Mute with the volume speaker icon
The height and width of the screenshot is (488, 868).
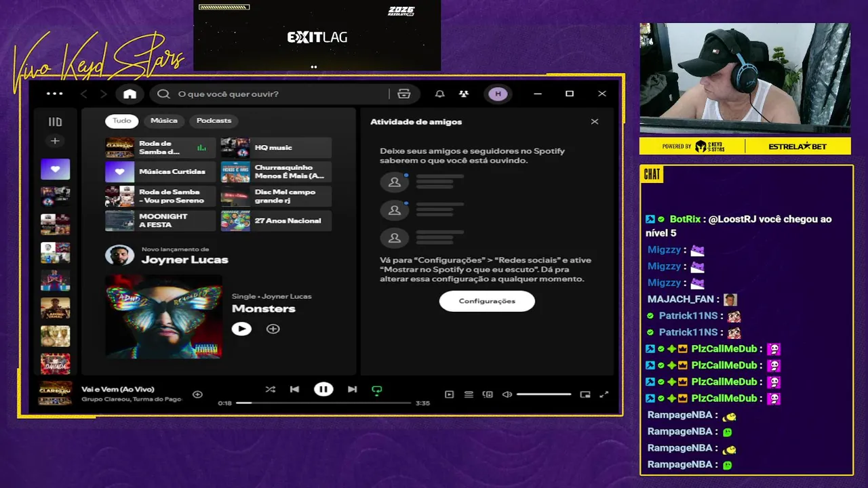[x=507, y=394]
